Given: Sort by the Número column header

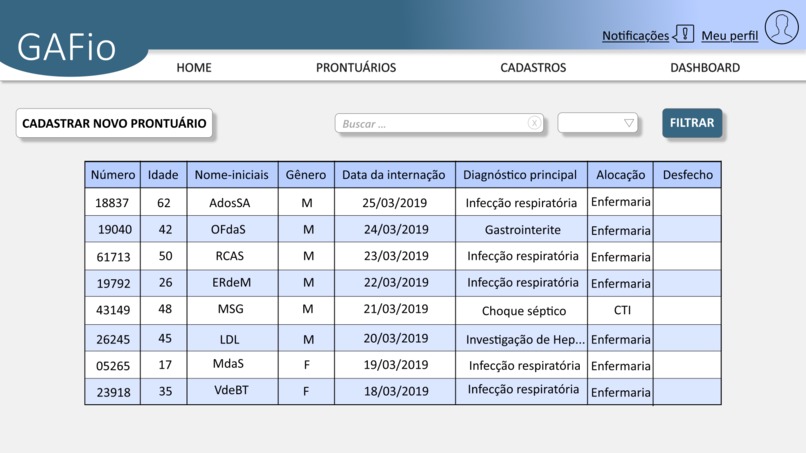Looking at the screenshot, I should click(x=113, y=175).
